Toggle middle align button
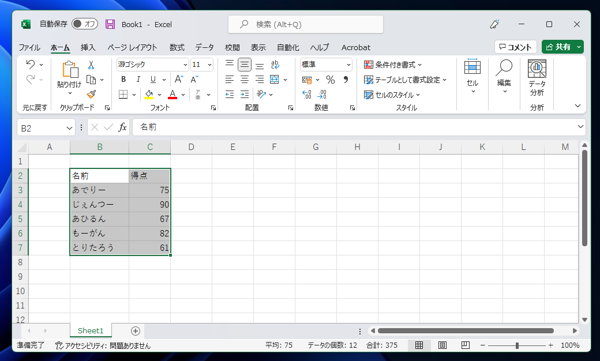This screenshot has height=361, width=600. [x=245, y=64]
